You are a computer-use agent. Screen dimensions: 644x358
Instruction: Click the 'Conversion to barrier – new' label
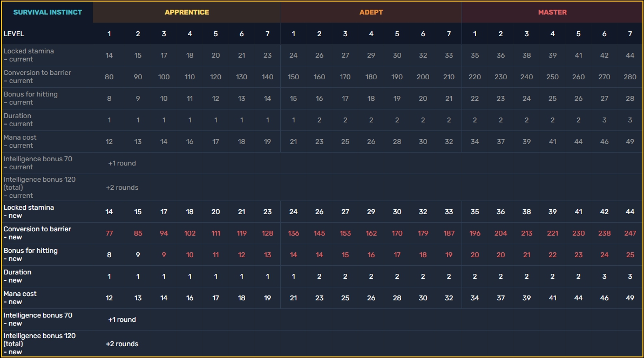37,233
